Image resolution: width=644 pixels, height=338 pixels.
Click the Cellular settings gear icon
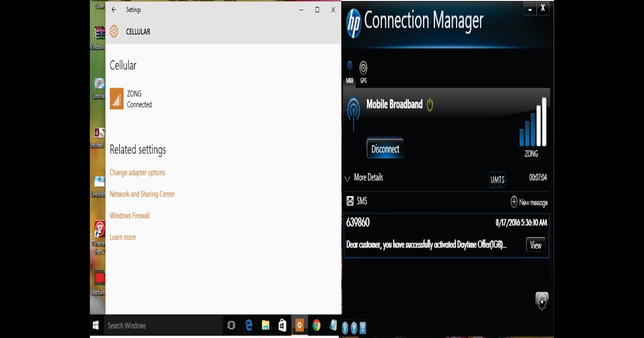click(x=114, y=32)
